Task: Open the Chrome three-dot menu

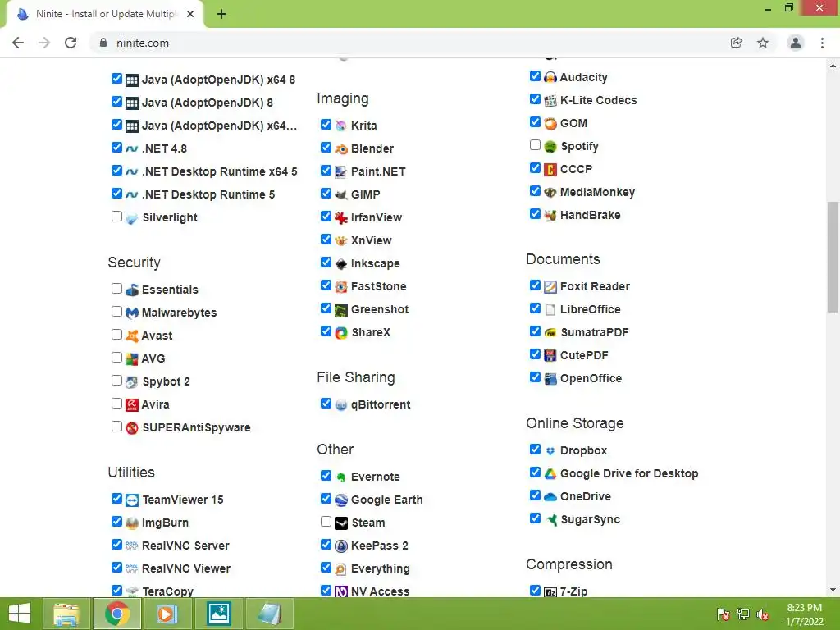Action: [x=822, y=43]
